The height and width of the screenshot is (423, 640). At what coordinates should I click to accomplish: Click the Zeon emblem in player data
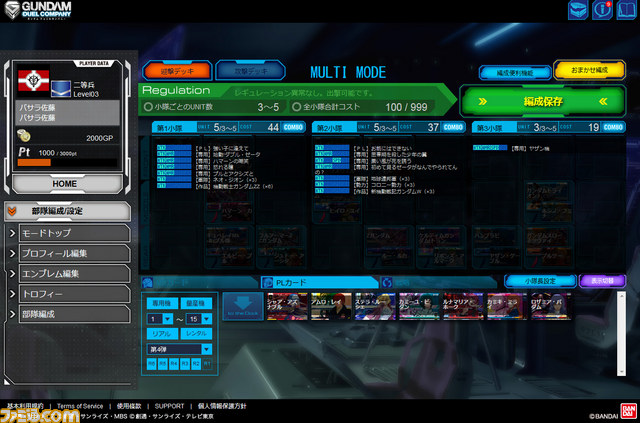click(33, 80)
